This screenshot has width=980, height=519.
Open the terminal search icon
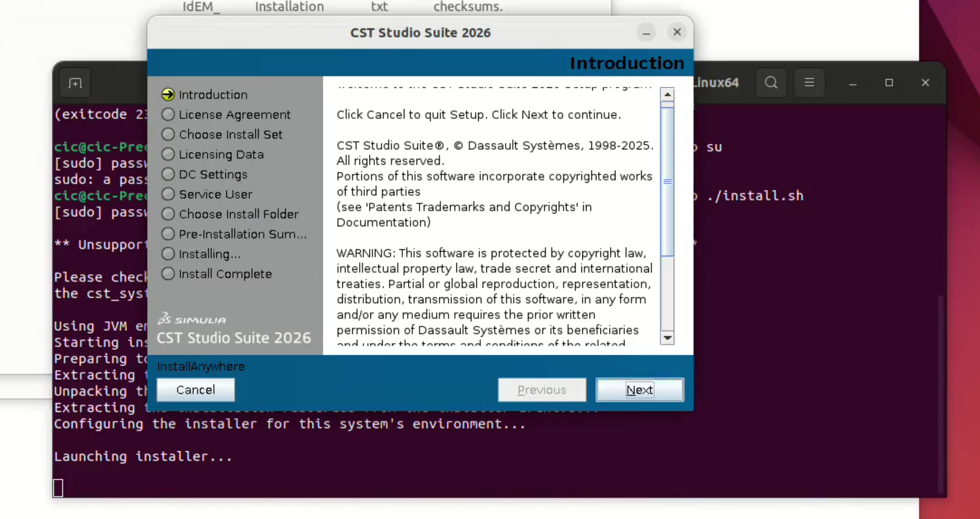click(771, 83)
